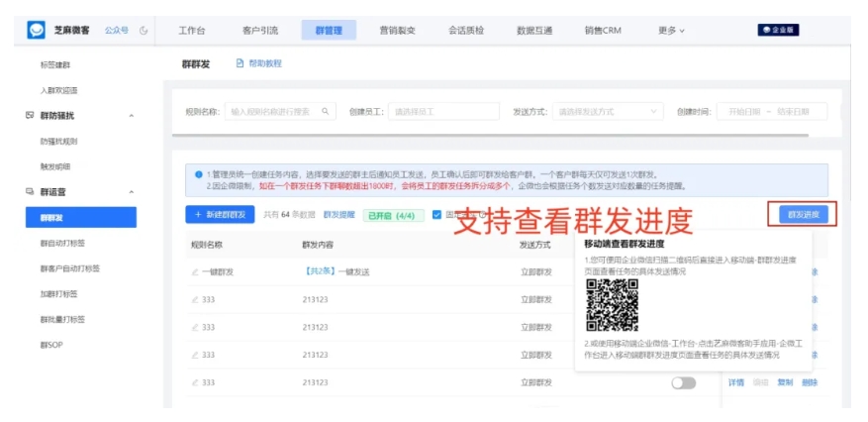The image size is (868, 422).
Task: Open the 帮助教程 link
Action: [265, 63]
